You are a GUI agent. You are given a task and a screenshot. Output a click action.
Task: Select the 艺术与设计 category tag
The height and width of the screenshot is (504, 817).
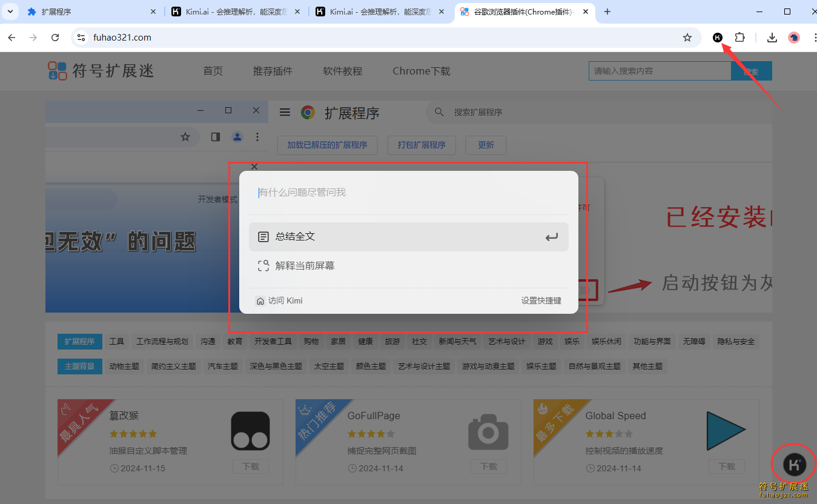pos(507,342)
